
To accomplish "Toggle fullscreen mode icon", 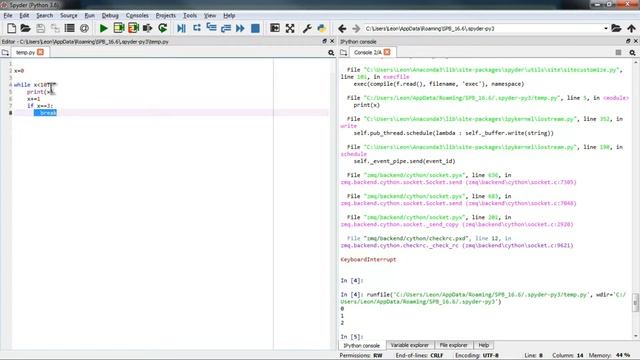I will point(290,28).
